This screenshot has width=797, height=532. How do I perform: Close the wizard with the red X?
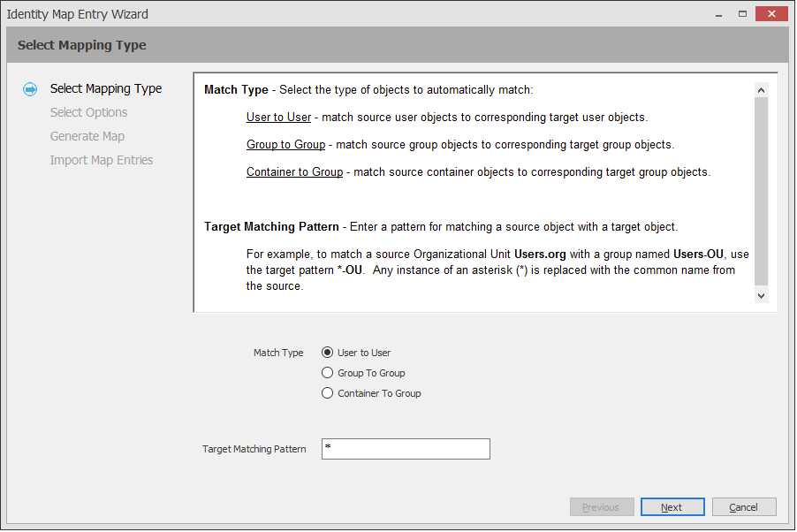(772, 13)
